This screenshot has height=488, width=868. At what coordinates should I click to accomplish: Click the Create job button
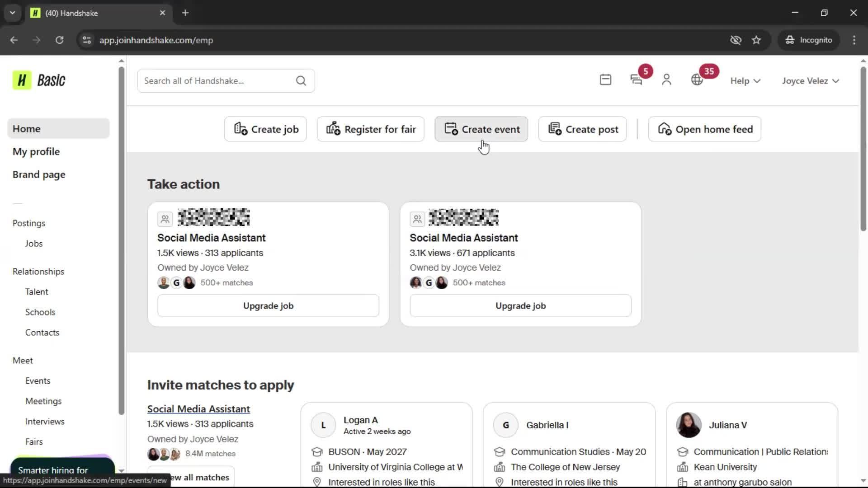(265, 129)
